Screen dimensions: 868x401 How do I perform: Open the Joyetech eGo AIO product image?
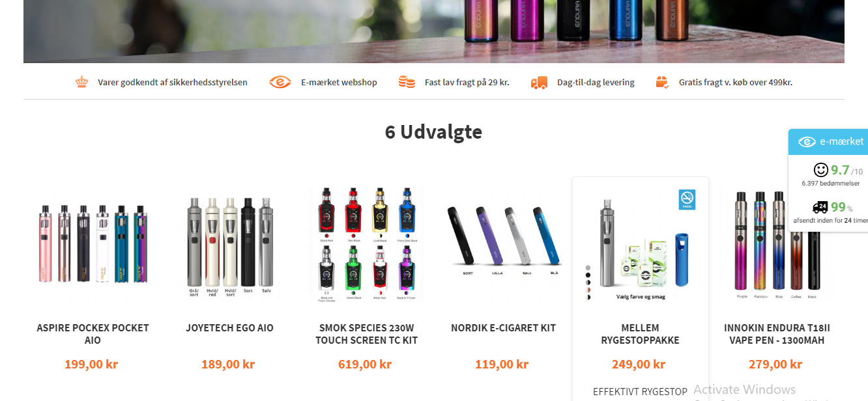click(229, 246)
